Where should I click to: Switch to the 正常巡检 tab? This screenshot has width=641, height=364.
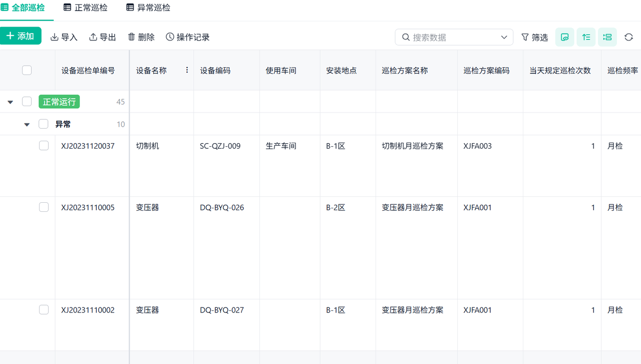tap(86, 8)
